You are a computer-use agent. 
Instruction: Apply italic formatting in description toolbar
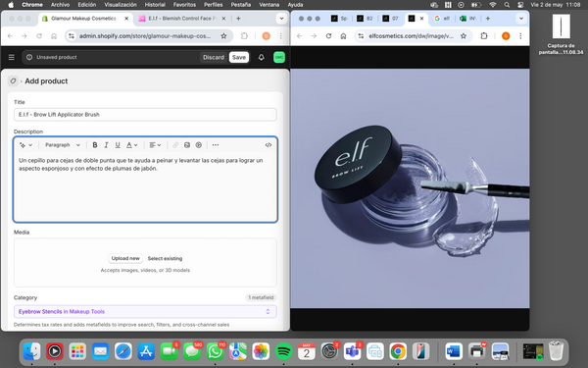tap(106, 145)
